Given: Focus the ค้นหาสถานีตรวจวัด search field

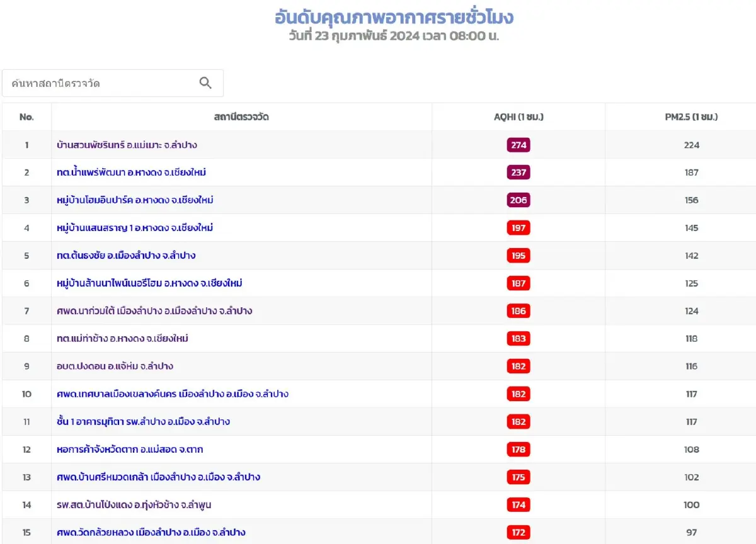Looking at the screenshot, I should click(x=113, y=83).
